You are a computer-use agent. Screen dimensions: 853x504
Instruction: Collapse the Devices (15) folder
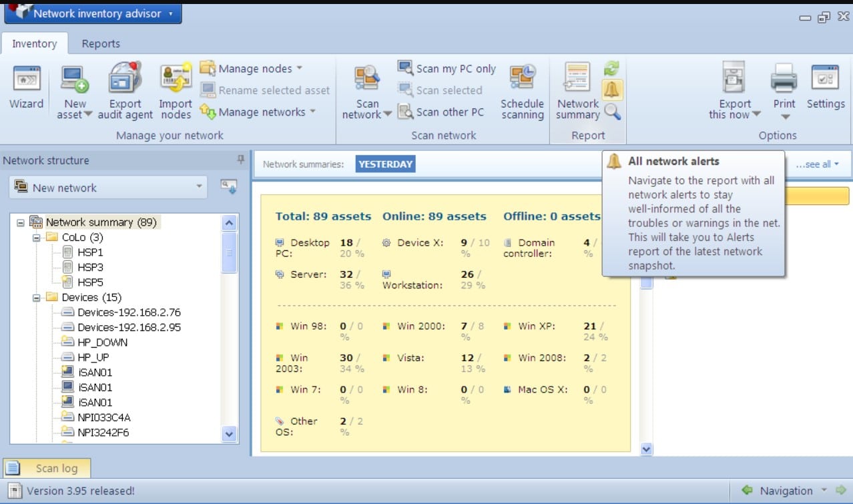pyautogui.click(x=37, y=298)
